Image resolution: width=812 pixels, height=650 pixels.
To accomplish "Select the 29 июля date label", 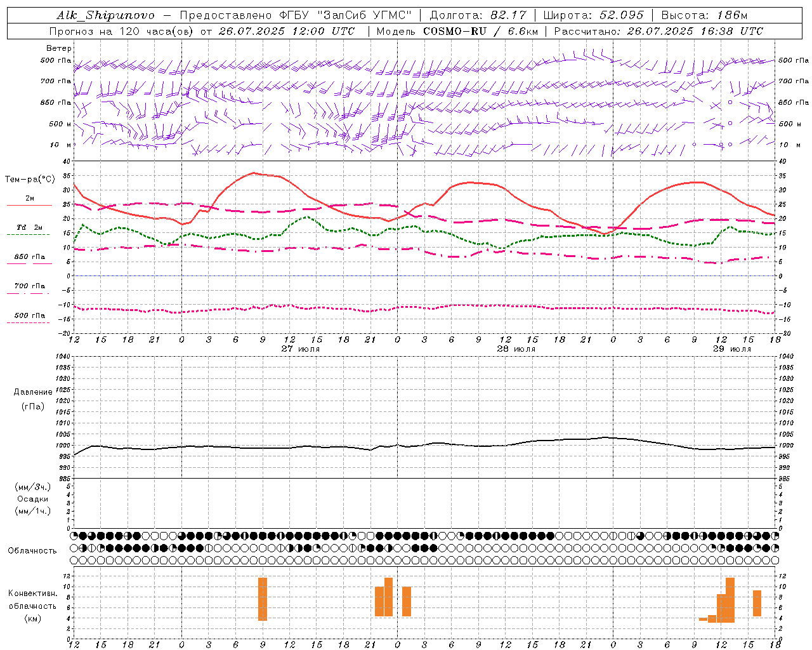I will (x=732, y=349).
